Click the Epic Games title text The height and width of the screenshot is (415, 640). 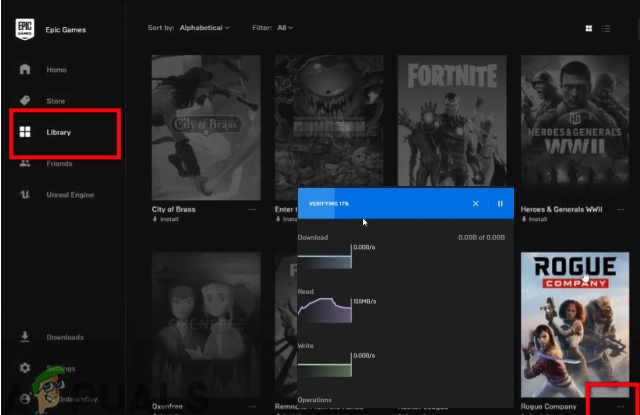pos(66,30)
